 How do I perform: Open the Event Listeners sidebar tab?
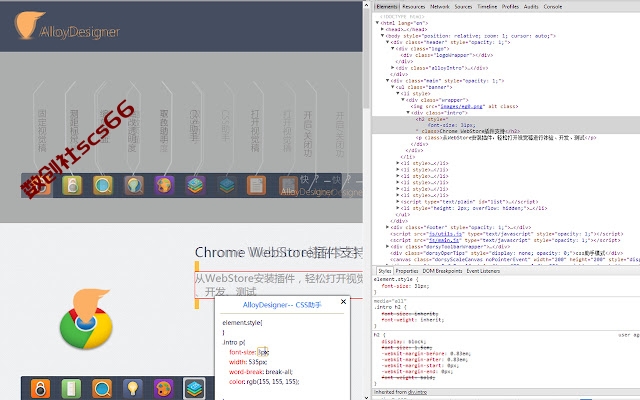coord(483,271)
